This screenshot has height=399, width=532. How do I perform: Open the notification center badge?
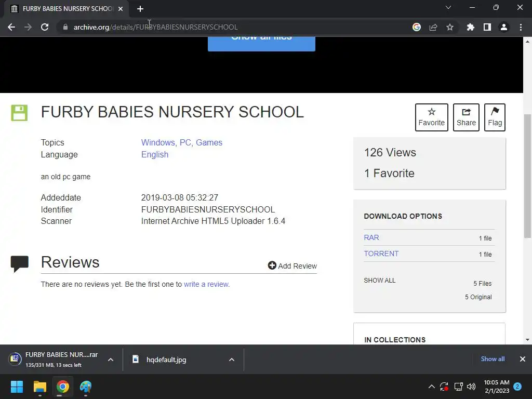point(517,387)
